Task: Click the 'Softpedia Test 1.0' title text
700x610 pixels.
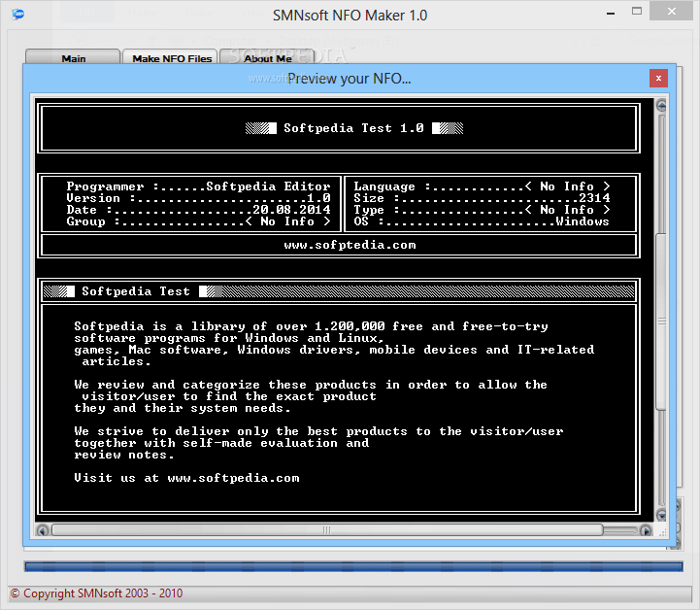Action: (353, 128)
